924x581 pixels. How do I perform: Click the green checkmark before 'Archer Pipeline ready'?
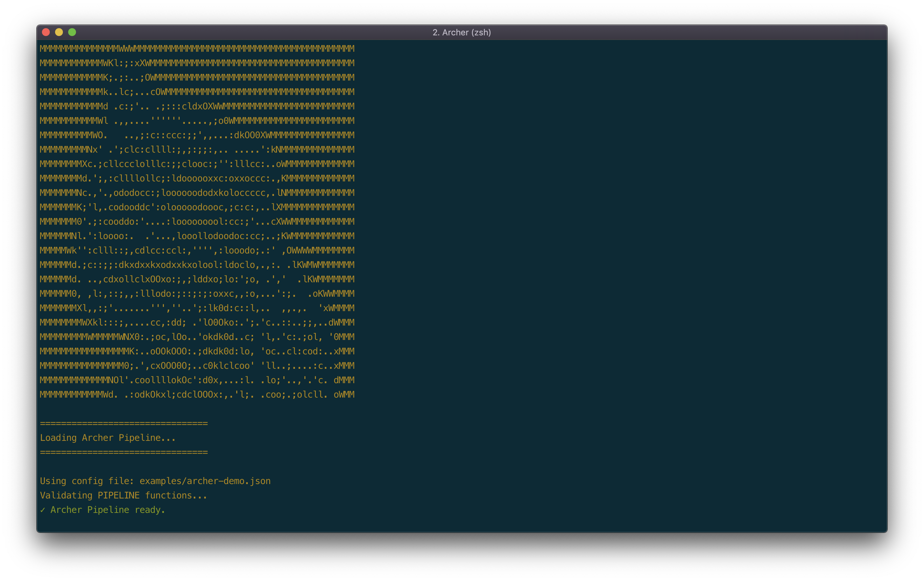click(x=43, y=510)
